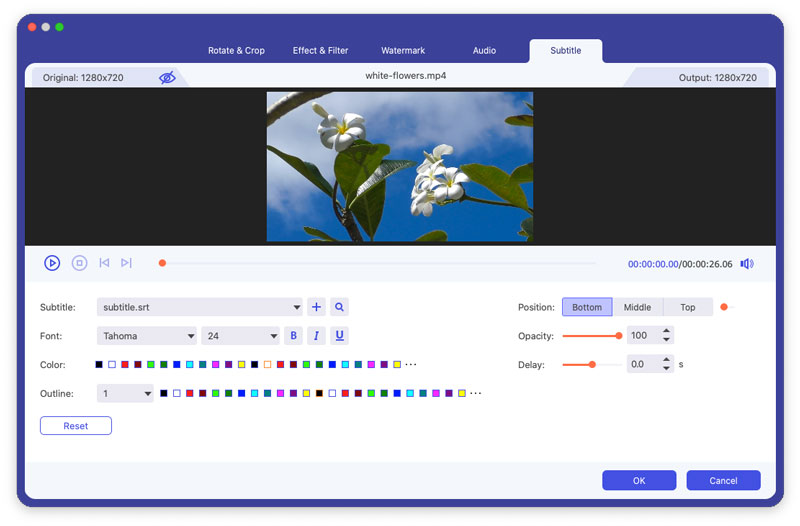The height and width of the screenshot is (526, 800).
Task: Toggle bold subtitle text
Action: (x=294, y=336)
